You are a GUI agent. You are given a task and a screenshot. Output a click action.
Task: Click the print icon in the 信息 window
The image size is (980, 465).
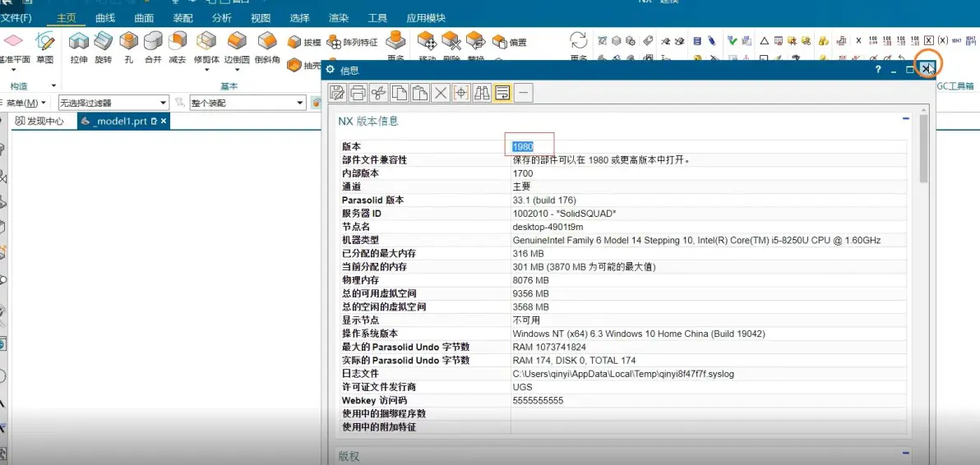(x=358, y=93)
